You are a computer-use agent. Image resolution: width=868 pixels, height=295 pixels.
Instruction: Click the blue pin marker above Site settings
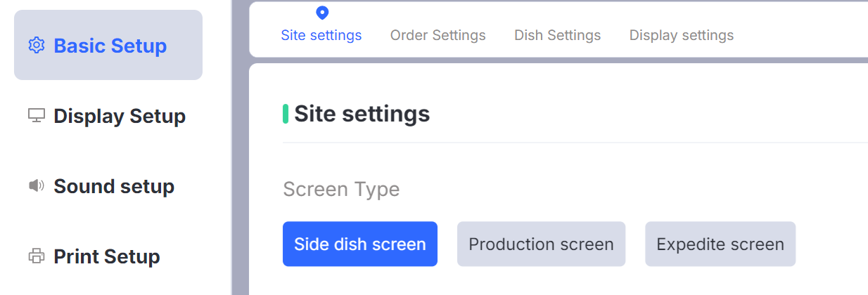coord(322,13)
